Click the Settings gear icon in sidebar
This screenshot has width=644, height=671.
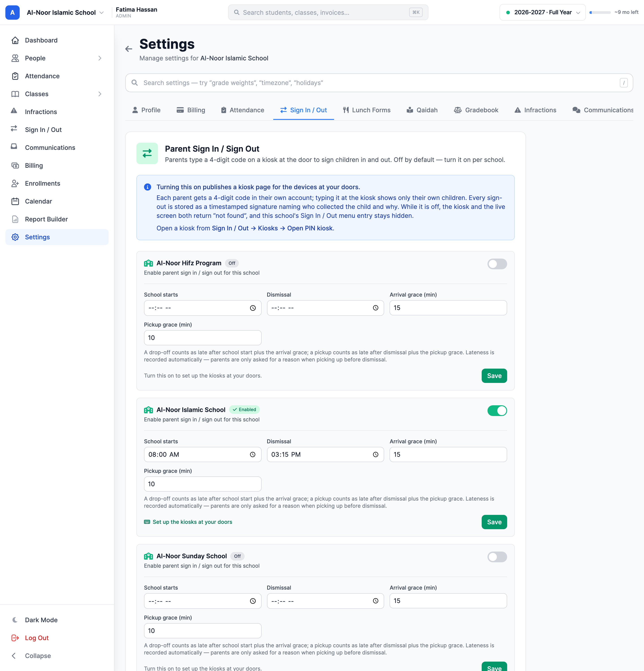[x=15, y=237]
